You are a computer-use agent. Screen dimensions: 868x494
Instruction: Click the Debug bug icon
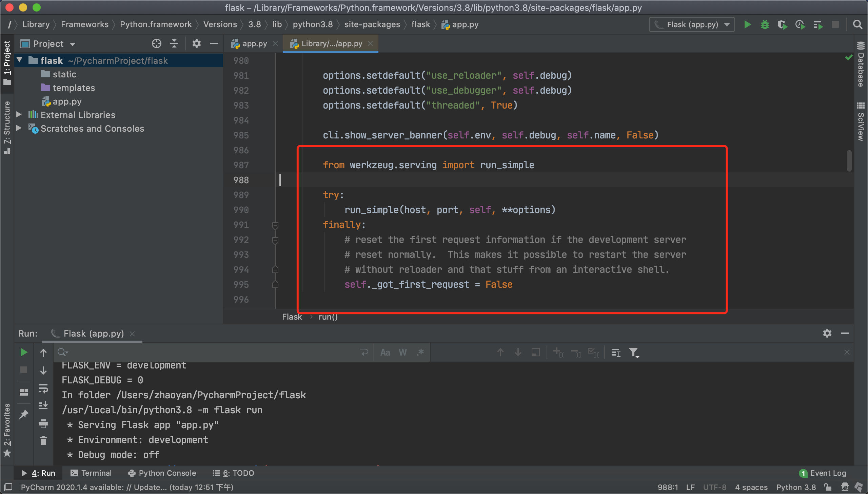765,24
